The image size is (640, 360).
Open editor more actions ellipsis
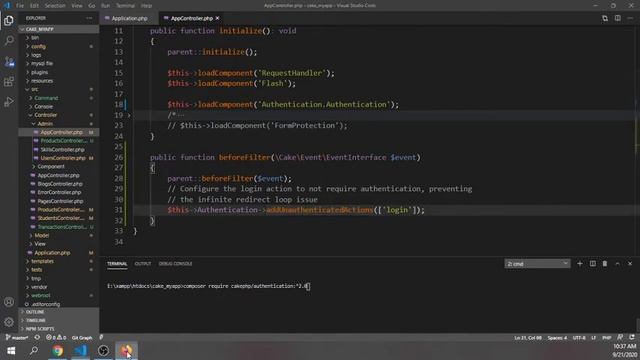tap(630, 18)
